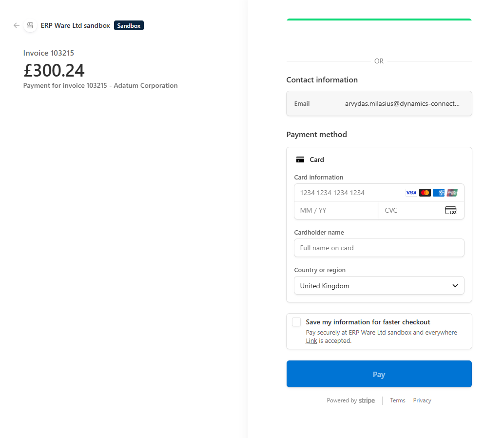The height and width of the screenshot is (438, 504).
Task: Click the ERP Ware Ltd merchant logo
Action: click(30, 25)
